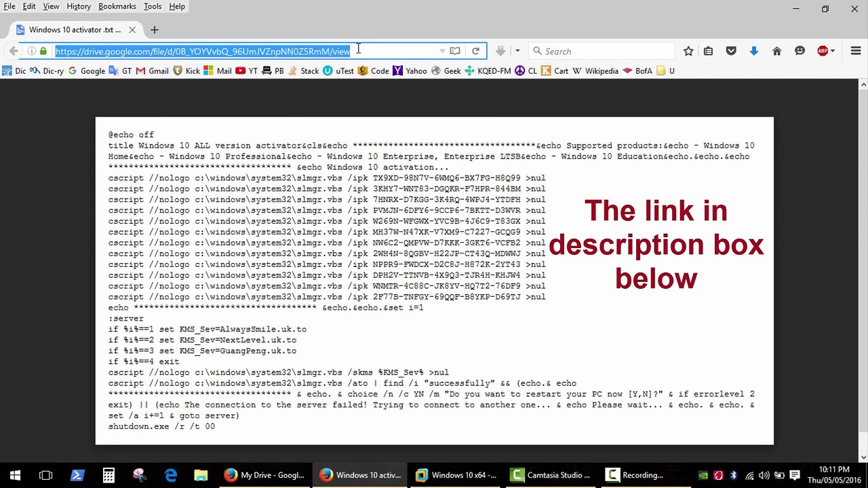Open the network Wi-Fi tray icon
The image size is (868, 488).
click(749, 475)
